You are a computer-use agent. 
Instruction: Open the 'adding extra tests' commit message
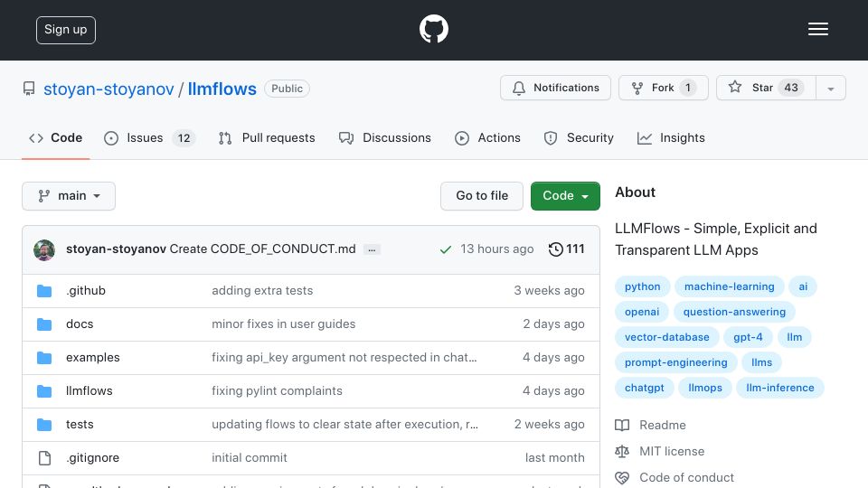262,290
